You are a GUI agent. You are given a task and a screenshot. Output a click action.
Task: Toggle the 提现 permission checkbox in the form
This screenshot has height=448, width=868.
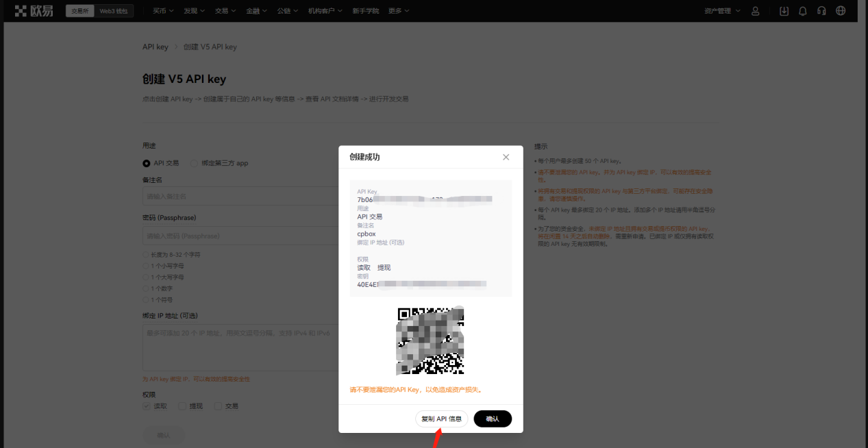pos(182,406)
